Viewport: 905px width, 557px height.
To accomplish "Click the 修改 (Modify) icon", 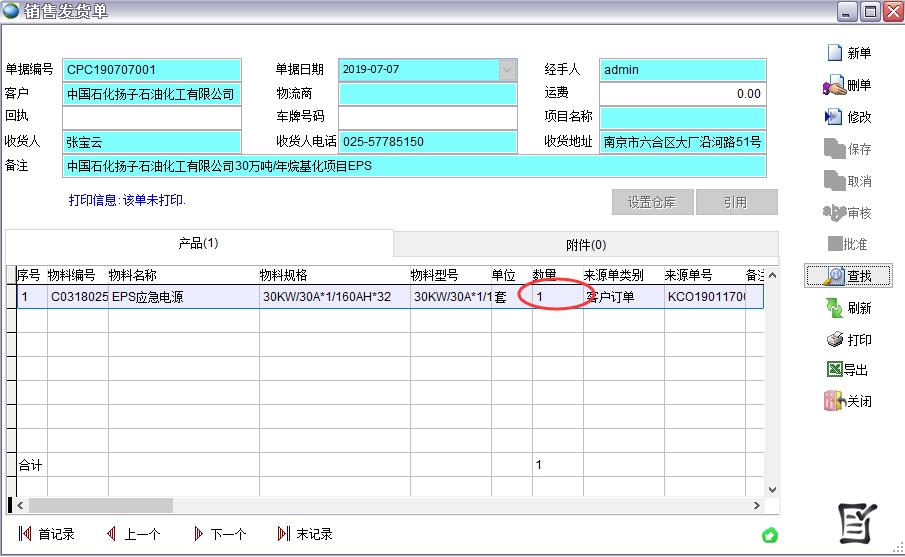I will [834, 117].
